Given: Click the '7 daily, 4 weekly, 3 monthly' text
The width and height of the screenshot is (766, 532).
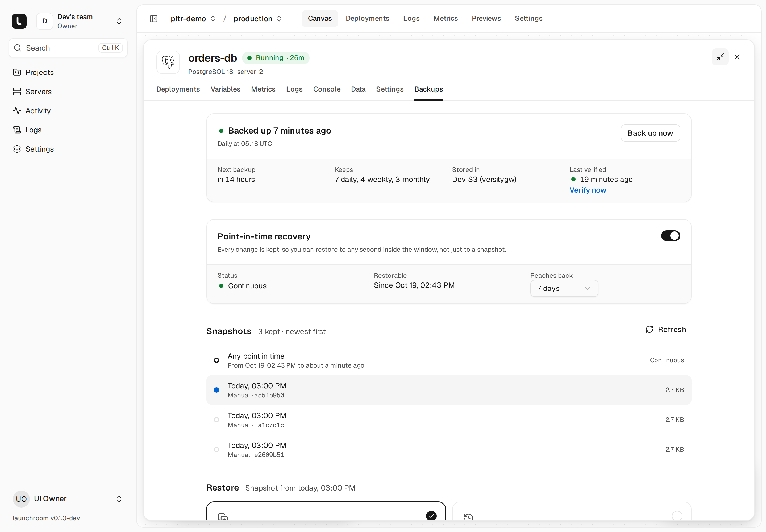Looking at the screenshot, I should 382,179.
